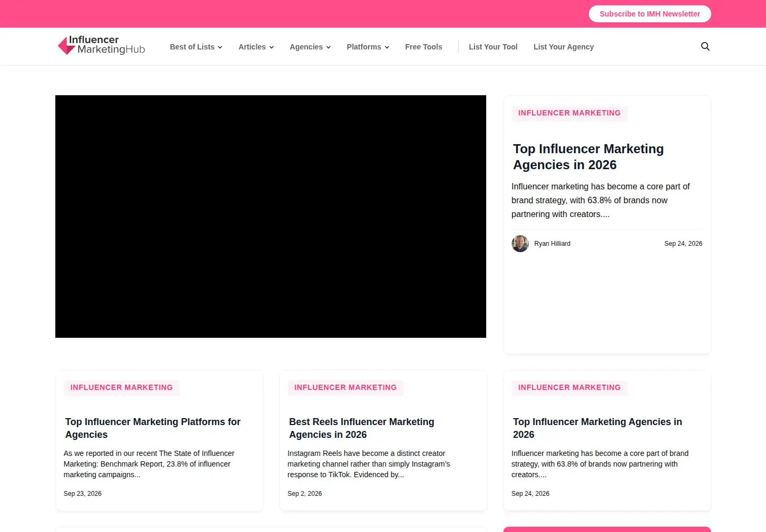The height and width of the screenshot is (532, 766).
Task: Click excerpt starting 'Instagram Reels have become'
Action: coord(369,464)
